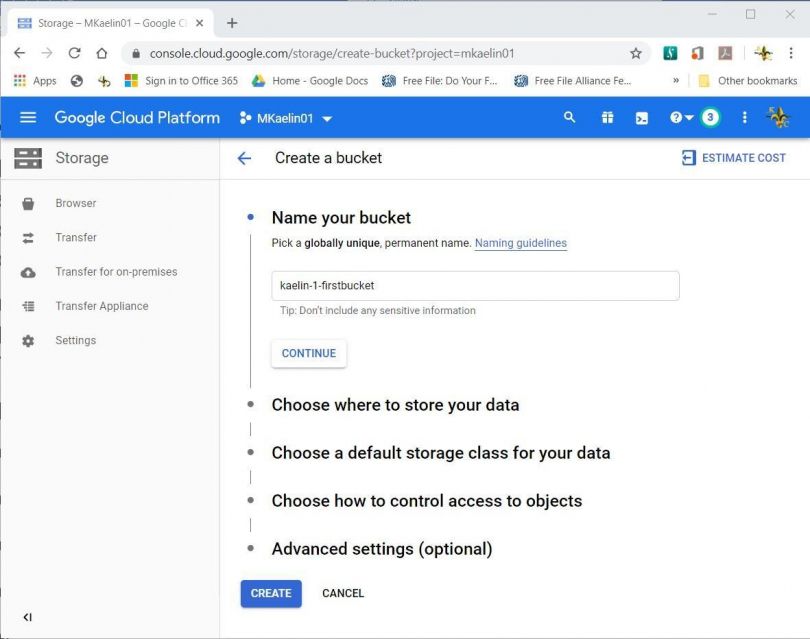This screenshot has width=810, height=639.
Task: Open Settings in the Storage sidebar
Action: click(75, 340)
